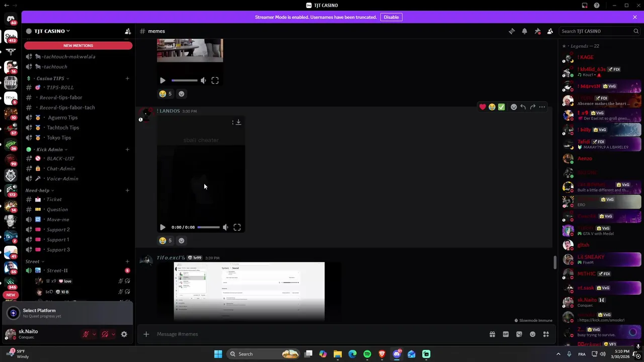Open the apps launcher icon in message bar
Screen dimensions: 644x362
click(546, 334)
